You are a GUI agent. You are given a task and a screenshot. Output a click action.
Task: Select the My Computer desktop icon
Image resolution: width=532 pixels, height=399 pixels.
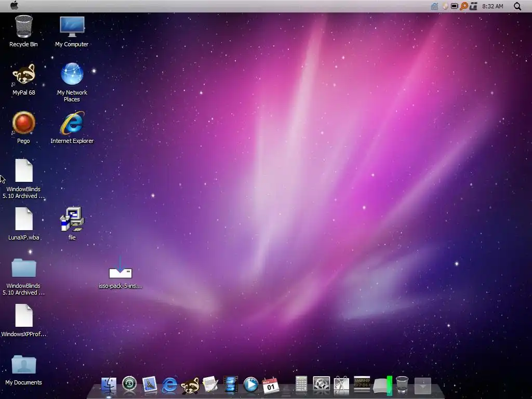[72, 31]
